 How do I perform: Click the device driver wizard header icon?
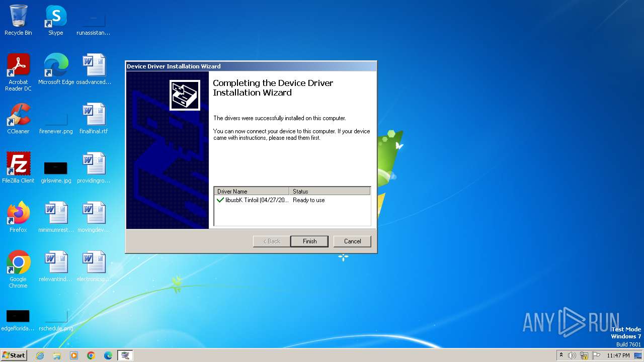coord(185,95)
